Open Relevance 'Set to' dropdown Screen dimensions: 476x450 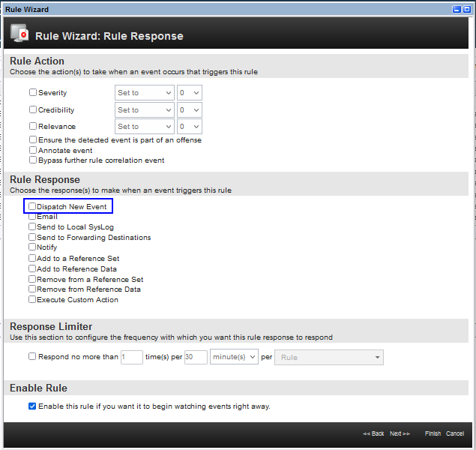(x=145, y=126)
